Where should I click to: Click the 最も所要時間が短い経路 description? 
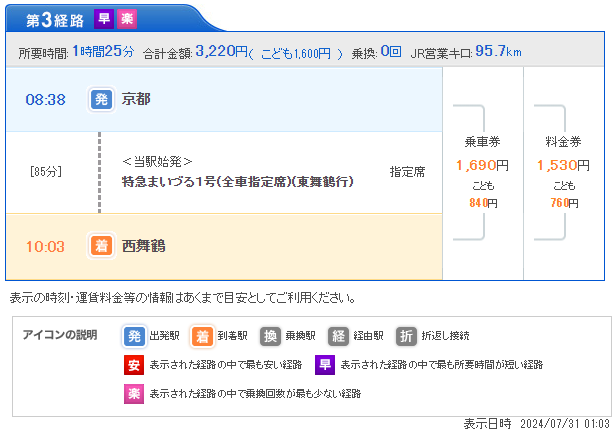(x=442, y=365)
